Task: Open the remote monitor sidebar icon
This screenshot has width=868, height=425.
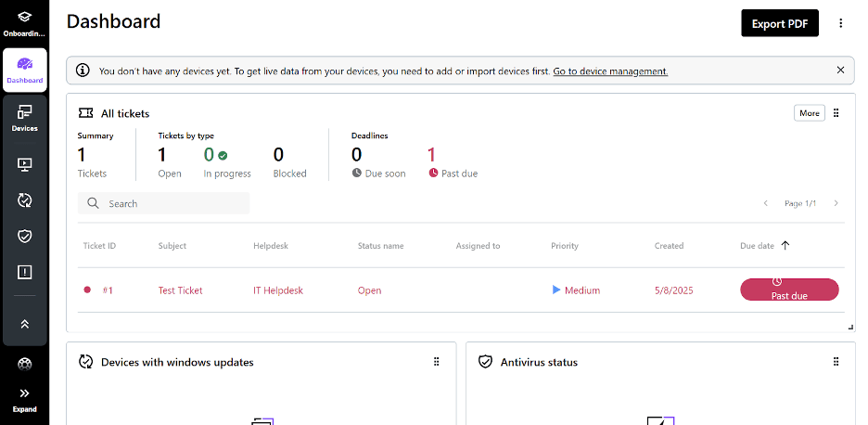Action: (24, 164)
